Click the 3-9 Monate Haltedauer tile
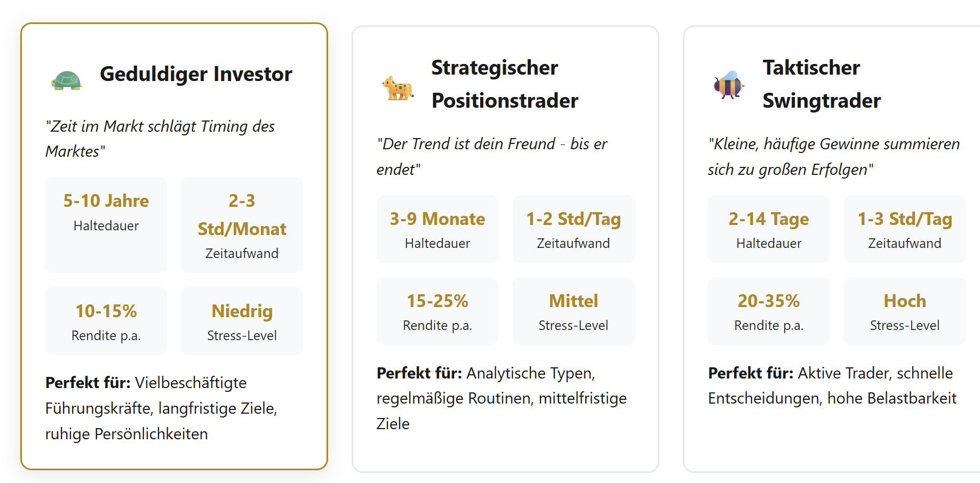980x483 pixels. coord(437,229)
